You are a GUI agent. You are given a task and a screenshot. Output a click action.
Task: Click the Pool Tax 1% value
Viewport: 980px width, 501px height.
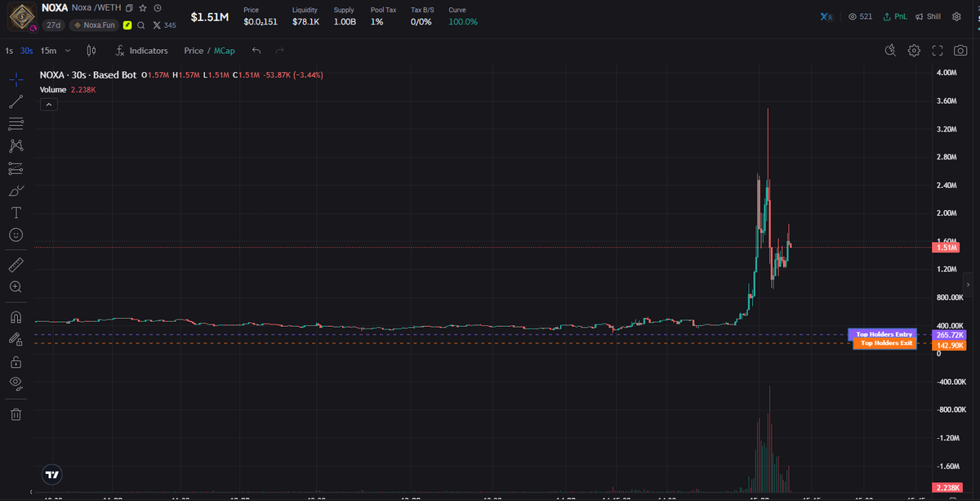coord(376,21)
